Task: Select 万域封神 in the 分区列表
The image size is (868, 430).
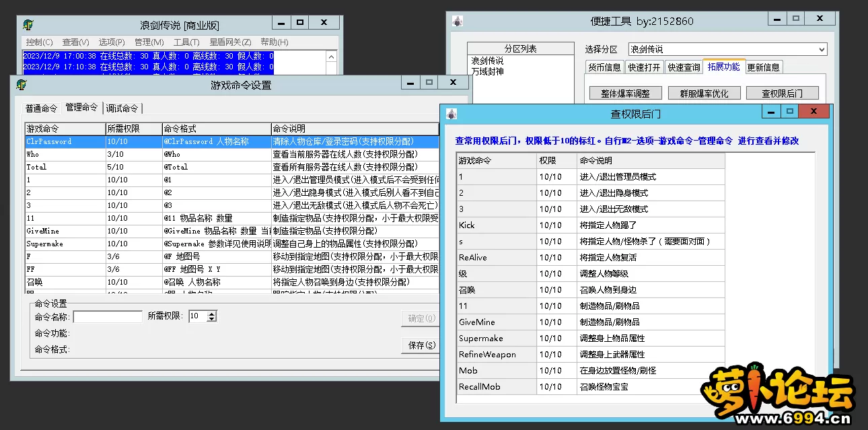Action: 487,71
